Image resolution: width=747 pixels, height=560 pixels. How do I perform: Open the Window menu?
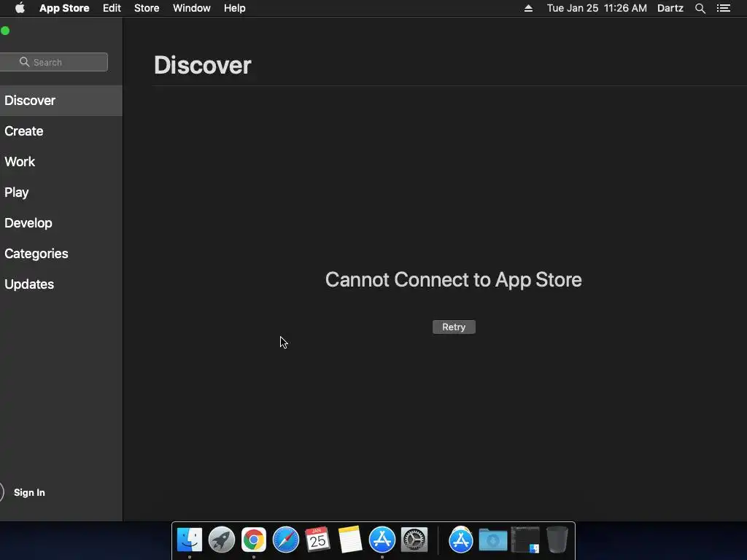(192, 8)
